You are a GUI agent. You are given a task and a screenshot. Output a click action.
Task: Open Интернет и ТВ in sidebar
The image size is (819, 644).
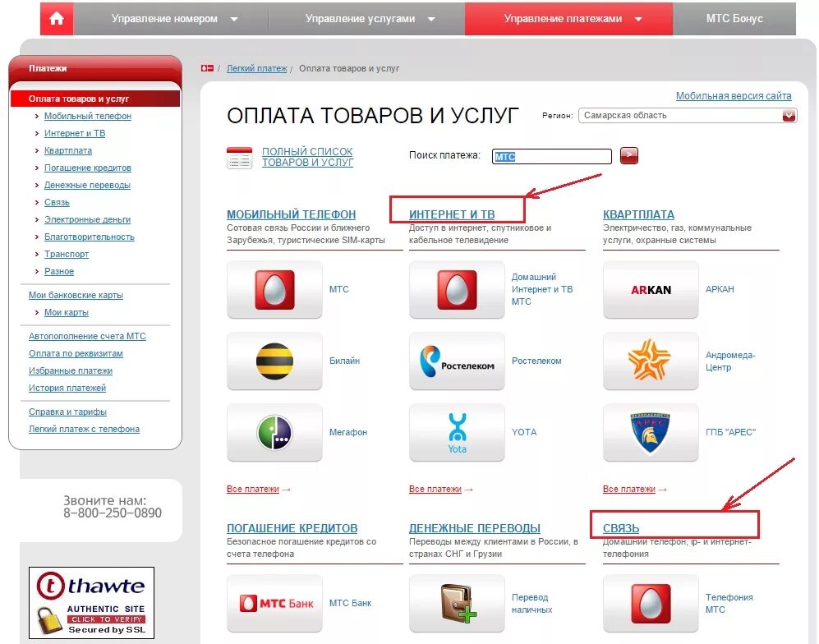pyautogui.click(x=75, y=133)
